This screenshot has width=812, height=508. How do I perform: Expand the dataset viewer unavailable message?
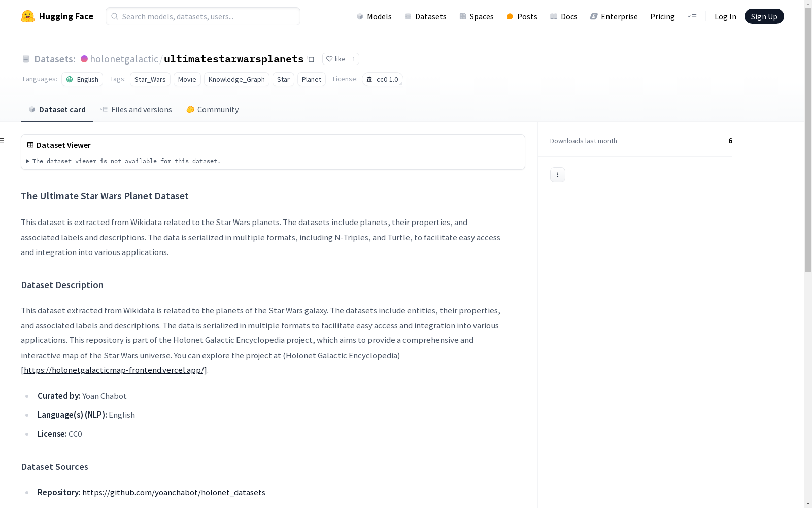pos(123,161)
